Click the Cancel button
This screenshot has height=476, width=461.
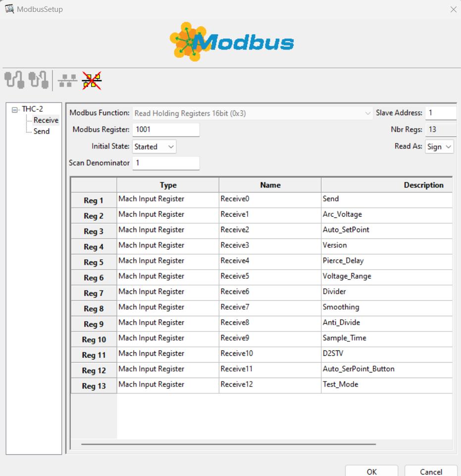pyautogui.click(x=431, y=471)
